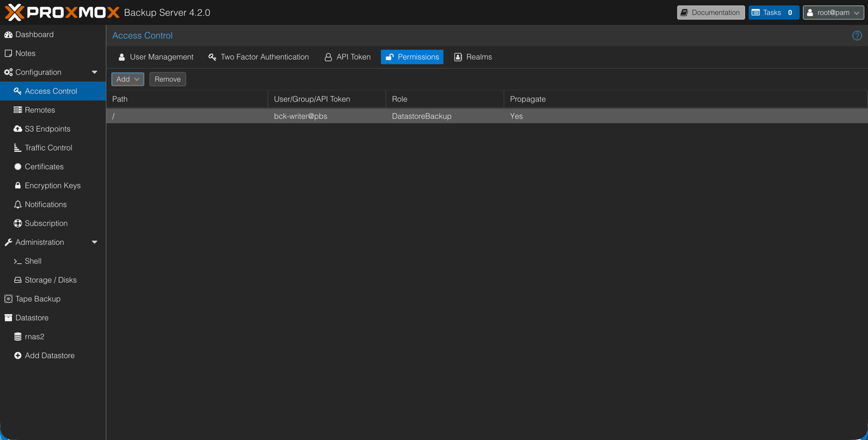
Task: Sort by the Propagate column header
Action: 685,99
